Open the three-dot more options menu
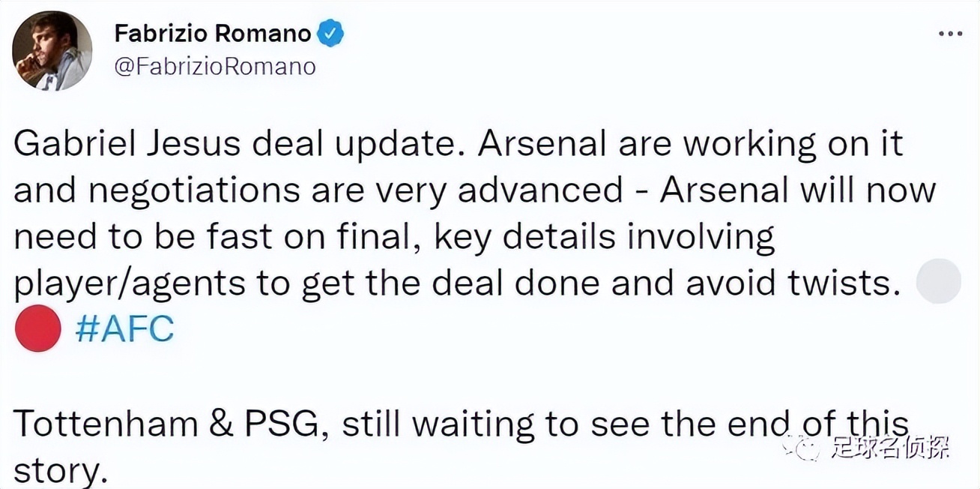Image resolution: width=980 pixels, height=489 pixels. coord(951,34)
